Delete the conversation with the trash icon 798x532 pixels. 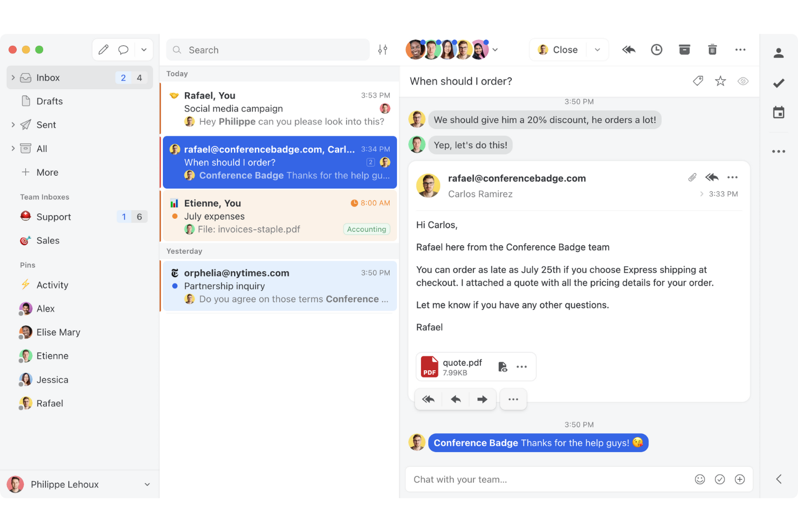tap(712, 50)
